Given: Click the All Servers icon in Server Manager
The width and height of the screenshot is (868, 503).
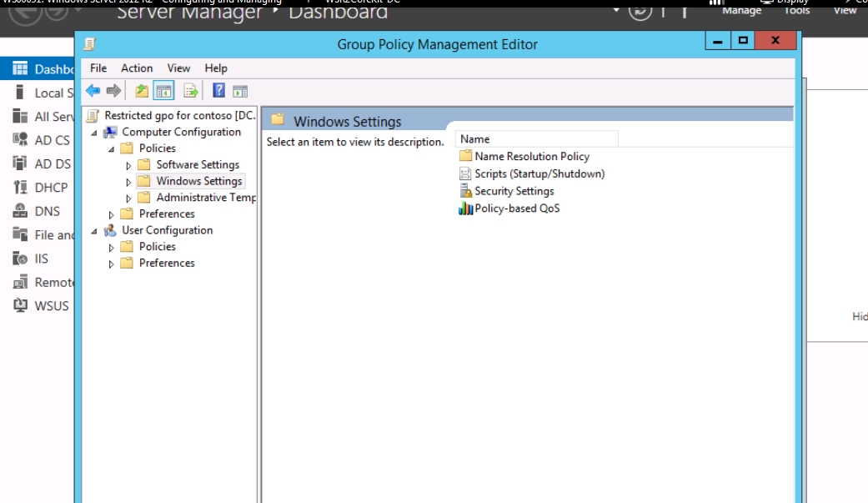Looking at the screenshot, I should coord(20,116).
